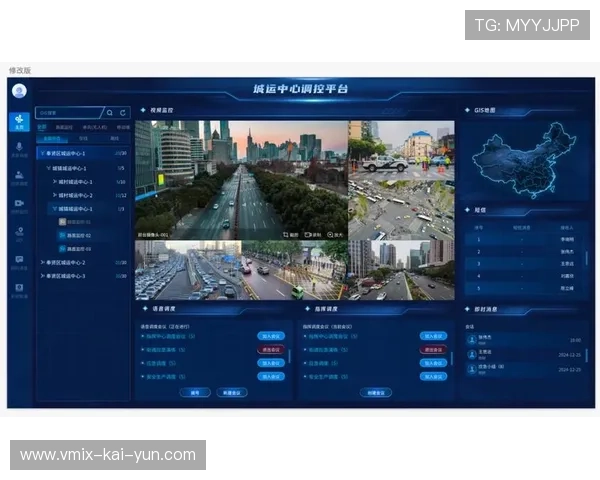The height and width of the screenshot is (480, 600).
Task: Join 指挥中心调度会议 in 指挥调度 panel
Action: tap(434, 336)
